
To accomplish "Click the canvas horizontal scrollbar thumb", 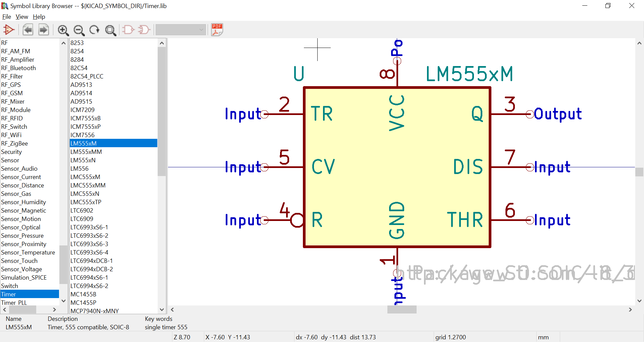I will click(x=402, y=309).
